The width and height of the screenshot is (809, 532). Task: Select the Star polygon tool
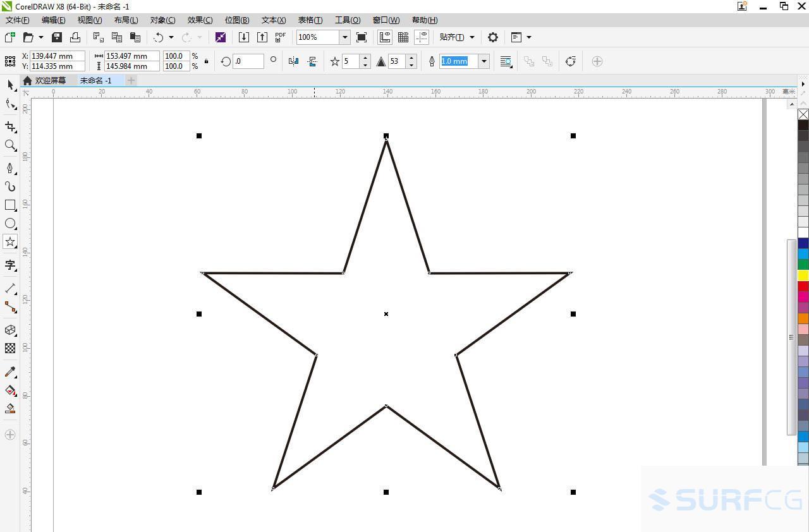pyautogui.click(x=10, y=242)
